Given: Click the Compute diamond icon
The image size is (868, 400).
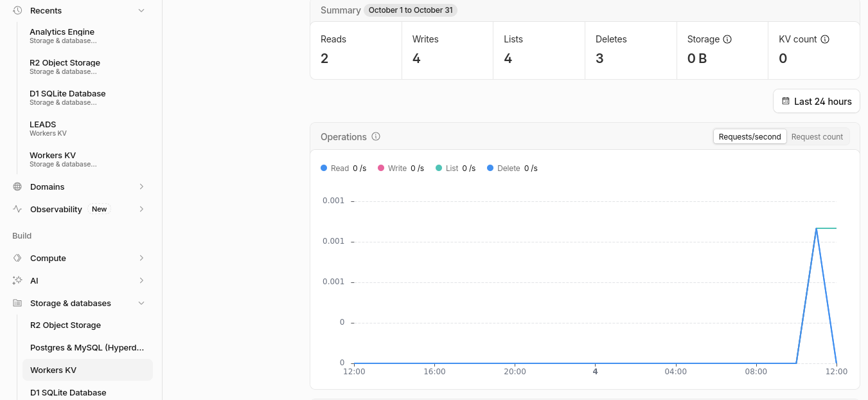Looking at the screenshot, I should coord(17,258).
